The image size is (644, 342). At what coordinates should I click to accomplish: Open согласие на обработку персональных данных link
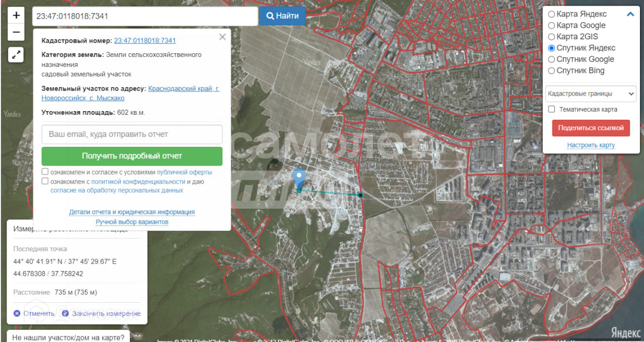coord(117,191)
